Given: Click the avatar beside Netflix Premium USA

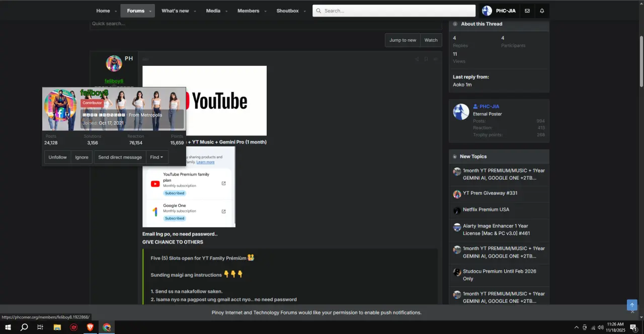Looking at the screenshot, I should click(x=457, y=210).
